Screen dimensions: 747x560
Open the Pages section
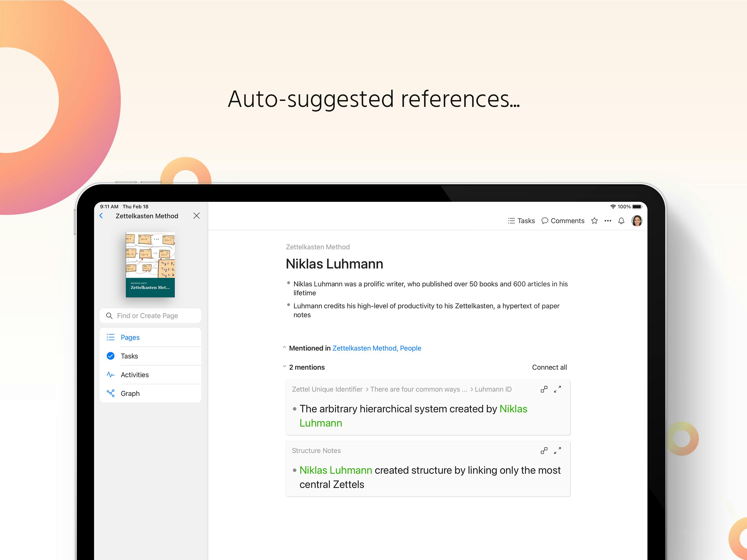pos(150,337)
